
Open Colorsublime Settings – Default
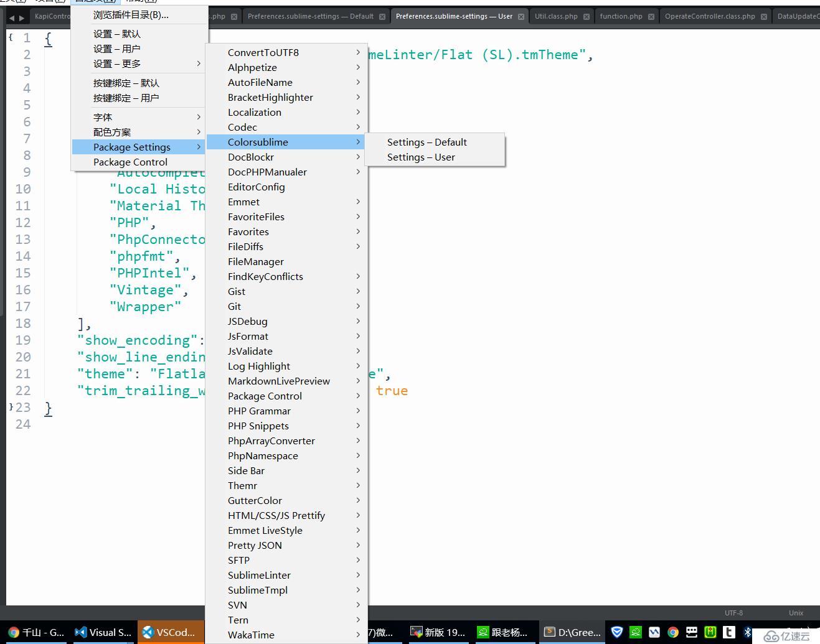click(x=435, y=142)
